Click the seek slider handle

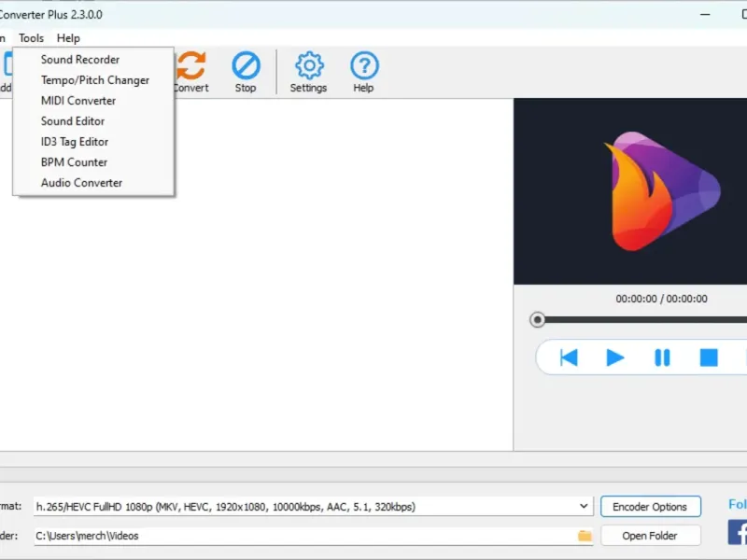(538, 319)
